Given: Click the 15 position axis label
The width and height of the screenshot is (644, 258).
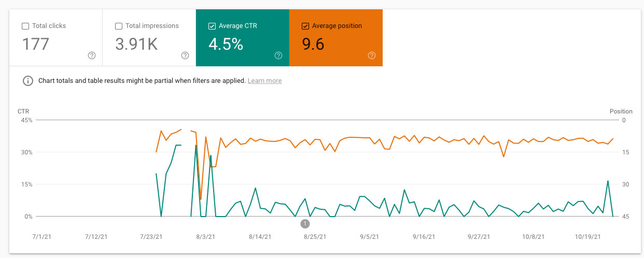Looking at the screenshot, I should coord(625,152).
